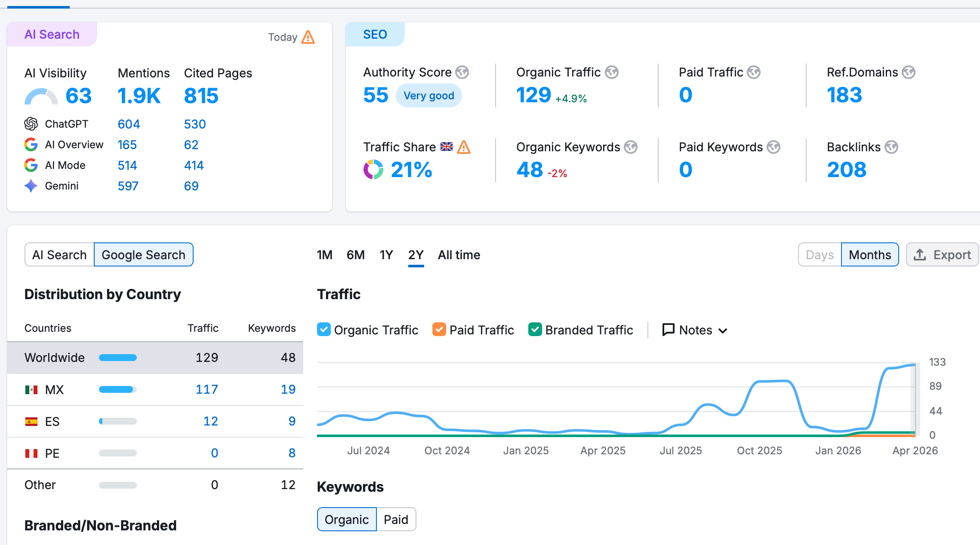This screenshot has width=980, height=545.
Task: Switch Keywords view to Paid
Action: point(395,520)
